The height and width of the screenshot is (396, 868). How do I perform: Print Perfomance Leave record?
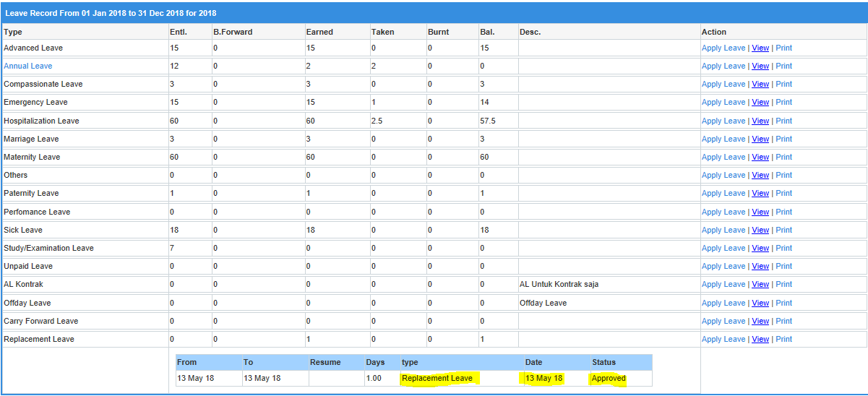click(783, 212)
